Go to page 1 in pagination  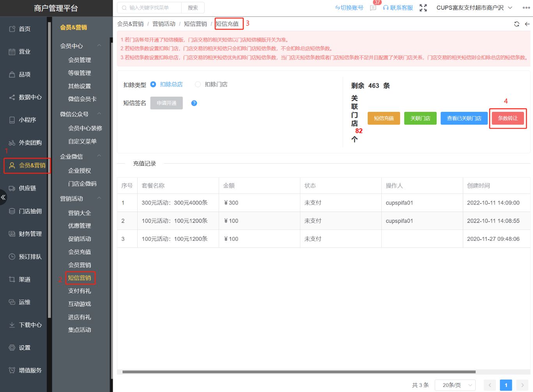pyautogui.click(x=506, y=385)
